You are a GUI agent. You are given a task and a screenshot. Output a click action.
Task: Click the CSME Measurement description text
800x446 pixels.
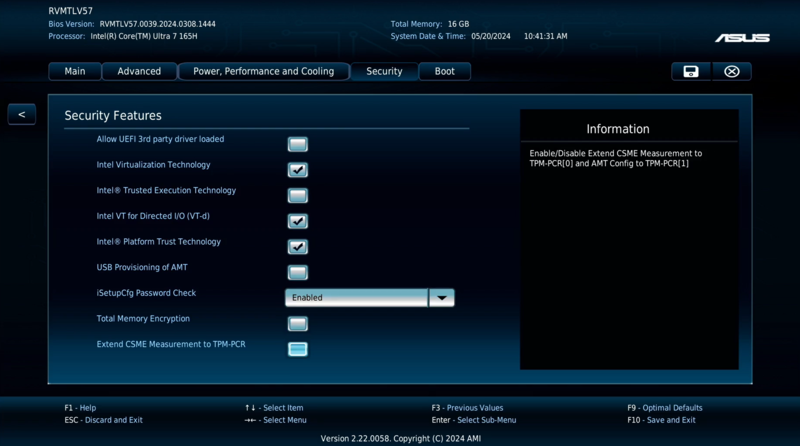615,158
